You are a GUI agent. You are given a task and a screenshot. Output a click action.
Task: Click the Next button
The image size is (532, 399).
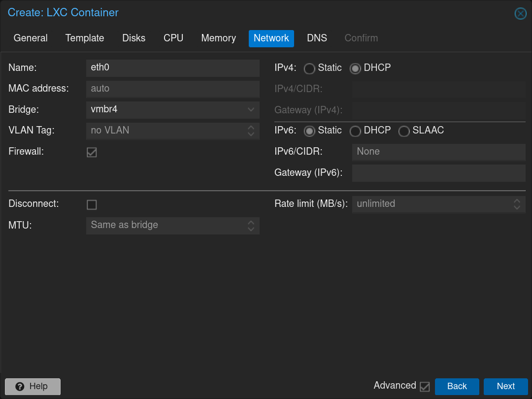click(x=505, y=387)
